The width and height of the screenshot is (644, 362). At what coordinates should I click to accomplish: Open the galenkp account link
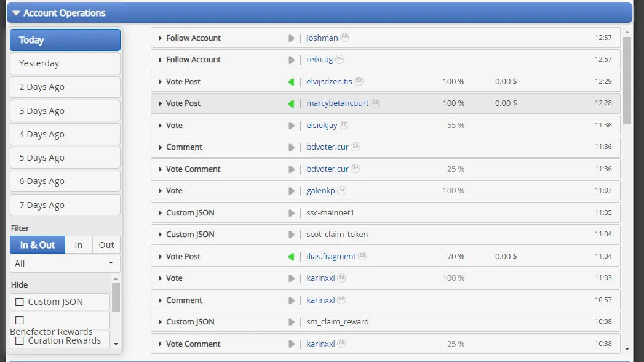point(320,191)
